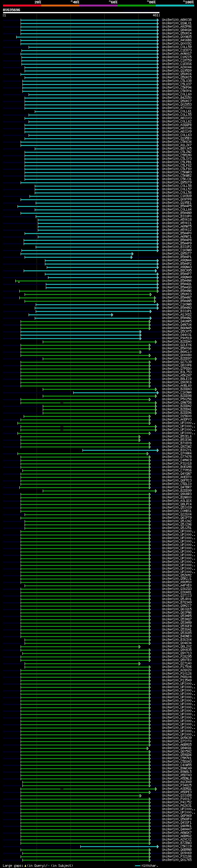Select hit label UniRef100_B5A4Q1
This screenshot has height=868, width=197.
[x=177, y=284]
